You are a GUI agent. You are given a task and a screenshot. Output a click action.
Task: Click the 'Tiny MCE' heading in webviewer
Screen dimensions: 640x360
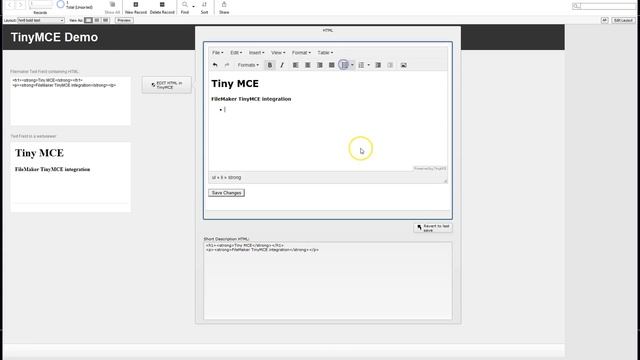[39, 153]
